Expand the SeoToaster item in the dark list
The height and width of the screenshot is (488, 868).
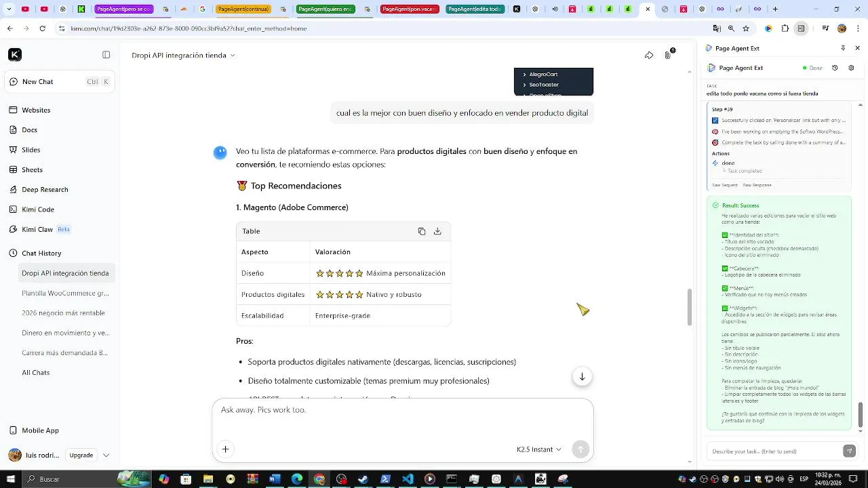coord(524,85)
